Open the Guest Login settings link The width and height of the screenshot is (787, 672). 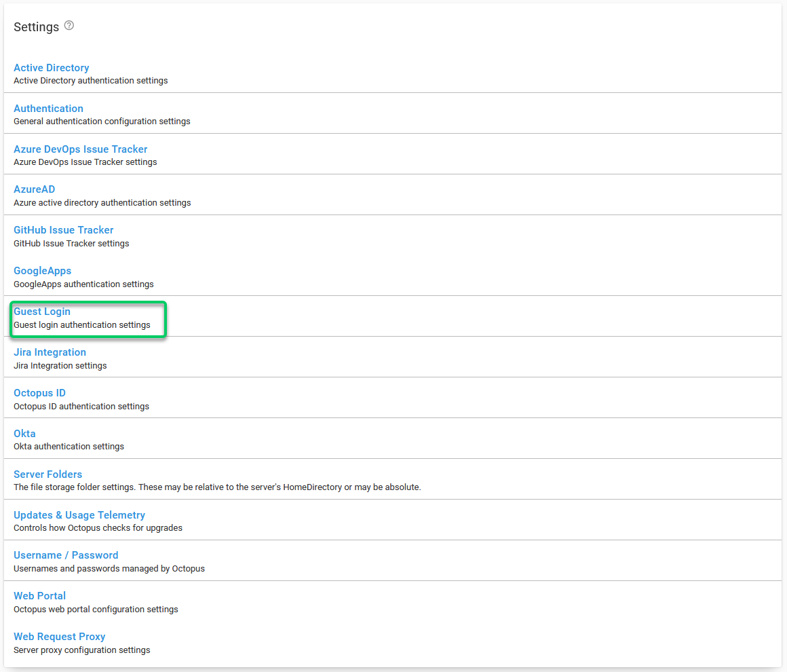41,312
